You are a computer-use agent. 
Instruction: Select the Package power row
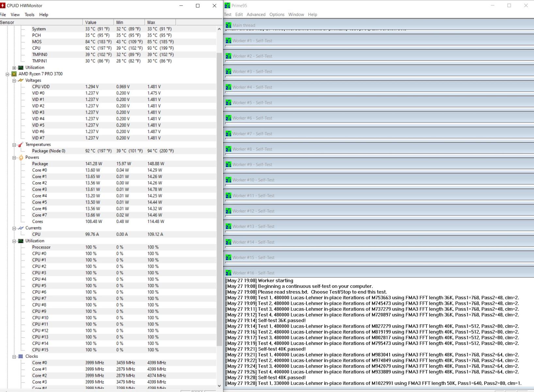pyautogui.click(x=108, y=164)
